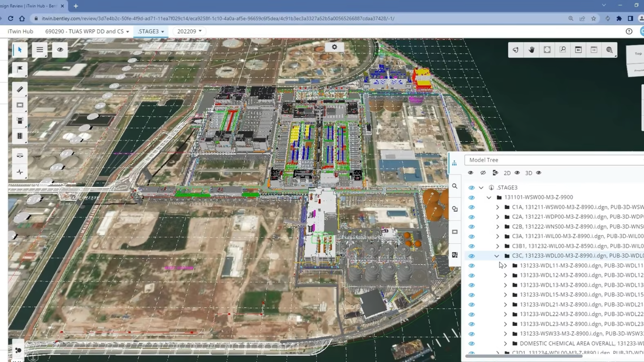This screenshot has width=644, height=362.
Task: Click the Model Tree selector field
Action: (x=553, y=160)
